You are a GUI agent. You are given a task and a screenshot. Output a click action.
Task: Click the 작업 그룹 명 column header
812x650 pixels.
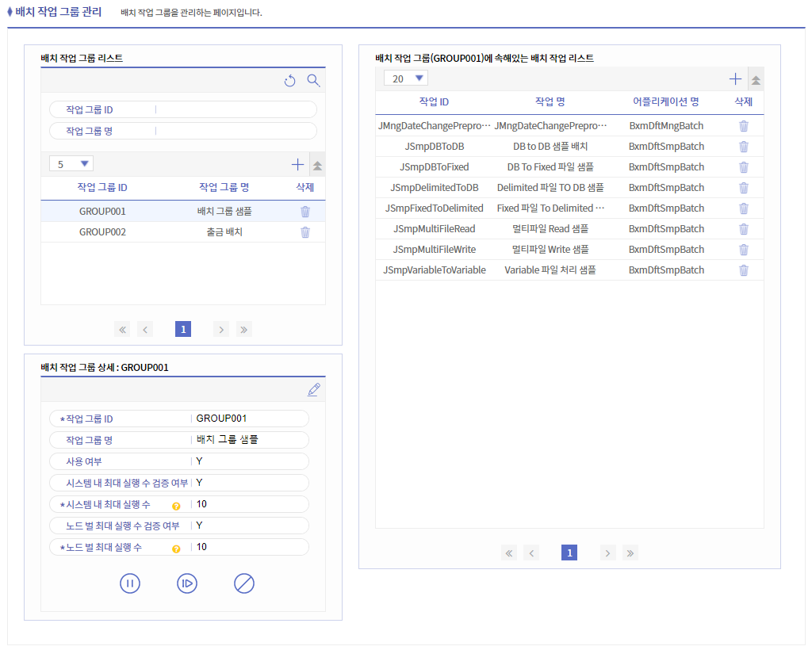click(x=224, y=187)
